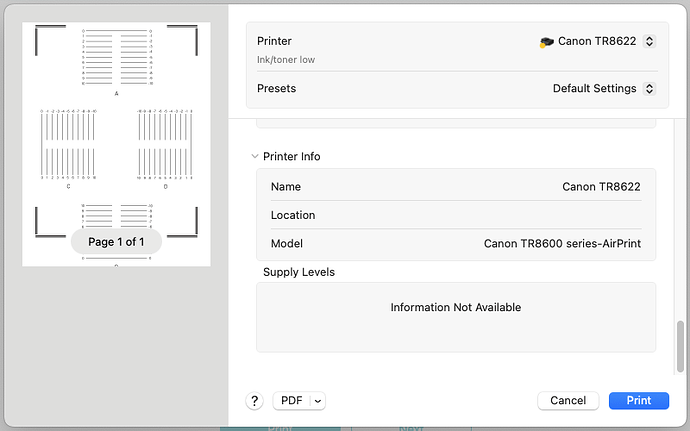Click the Model row label

[286, 243]
